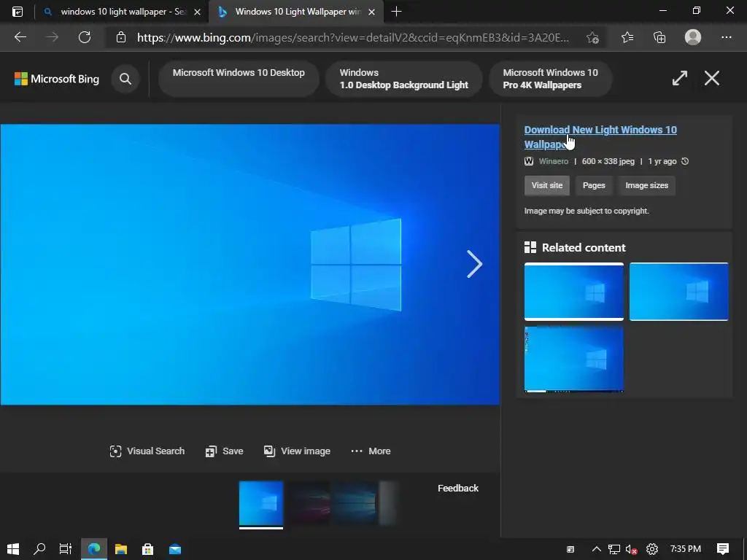Click the Pages button

(x=594, y=185)
